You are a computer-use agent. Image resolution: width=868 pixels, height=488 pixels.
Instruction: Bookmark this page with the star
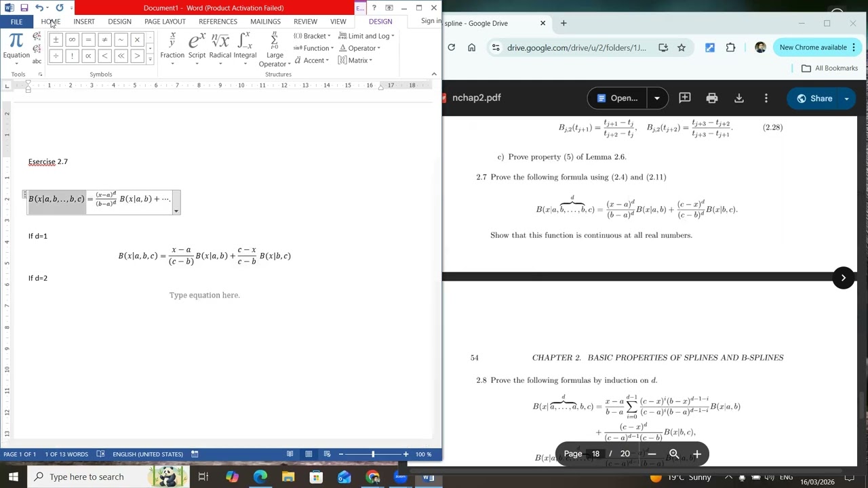[x=682, y=47]
